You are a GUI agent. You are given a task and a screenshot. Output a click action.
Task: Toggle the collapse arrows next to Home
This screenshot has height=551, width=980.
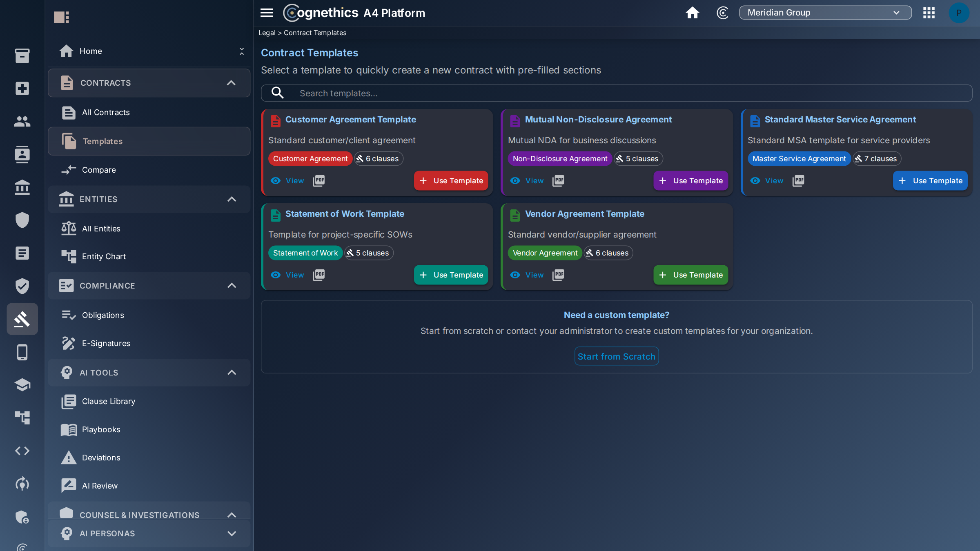click(x=242, y=51)
